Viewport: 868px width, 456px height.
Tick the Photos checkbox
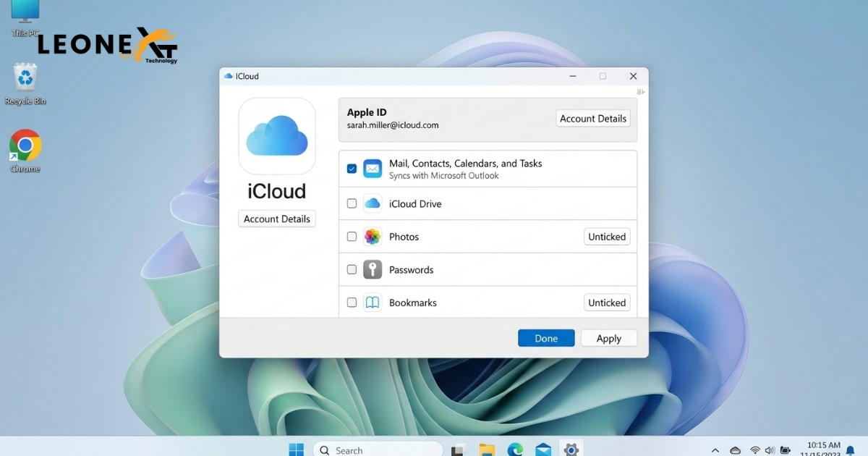click(352, 237)
